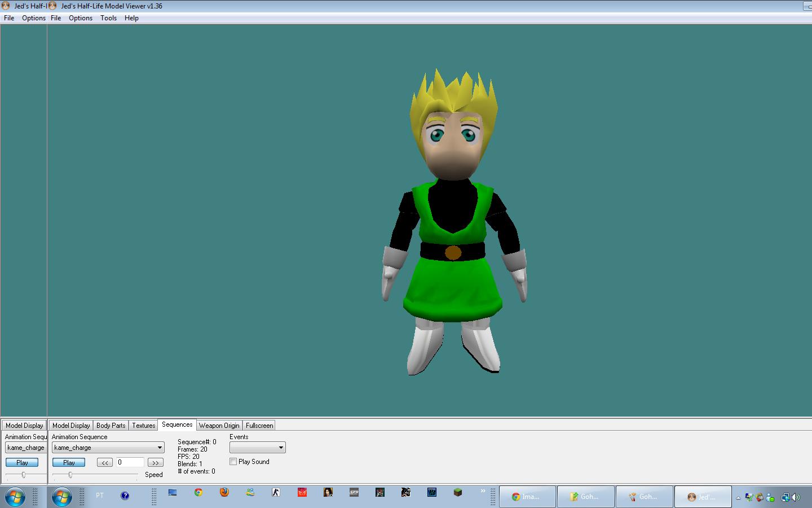Switch to the Body Parts tab
Image resolution: width=812 pixels, height=508 pixels.
point(111,426)
